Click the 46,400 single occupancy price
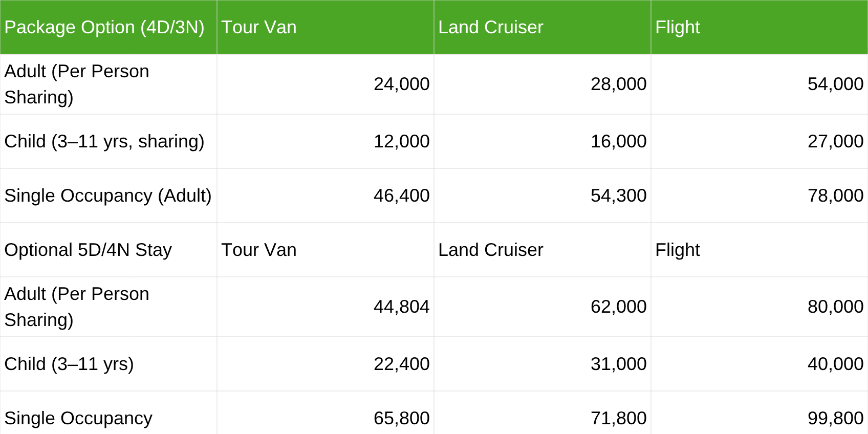This screenshot has height=434, width=868. pos(401,196)
